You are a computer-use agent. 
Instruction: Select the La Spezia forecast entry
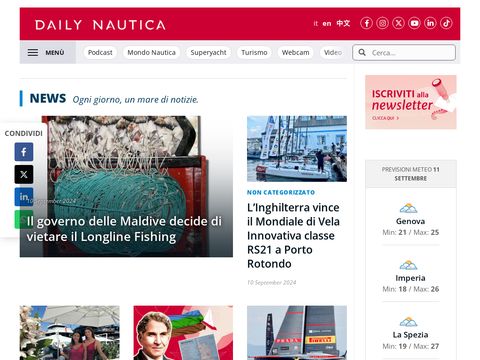(411, 333)
